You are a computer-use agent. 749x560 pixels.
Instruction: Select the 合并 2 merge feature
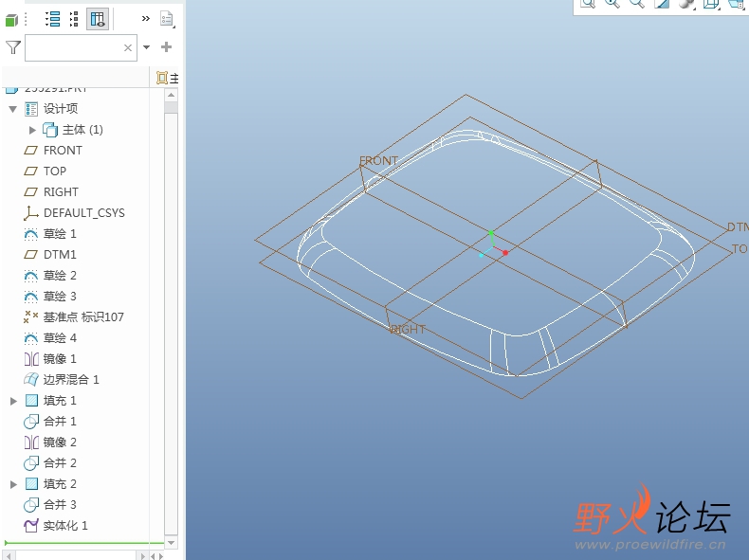50,463
